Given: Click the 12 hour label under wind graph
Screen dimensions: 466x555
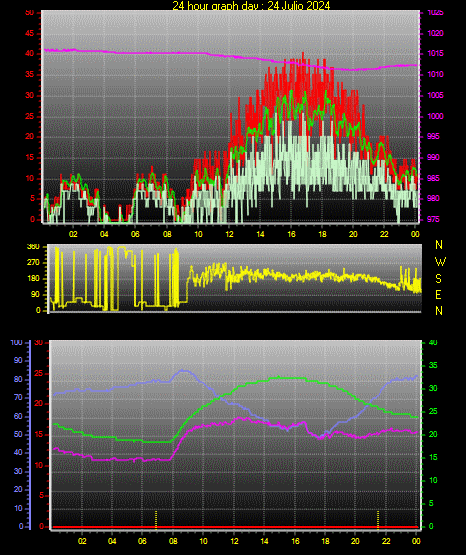Looking at the screenshot, I should tap(229, 234).
